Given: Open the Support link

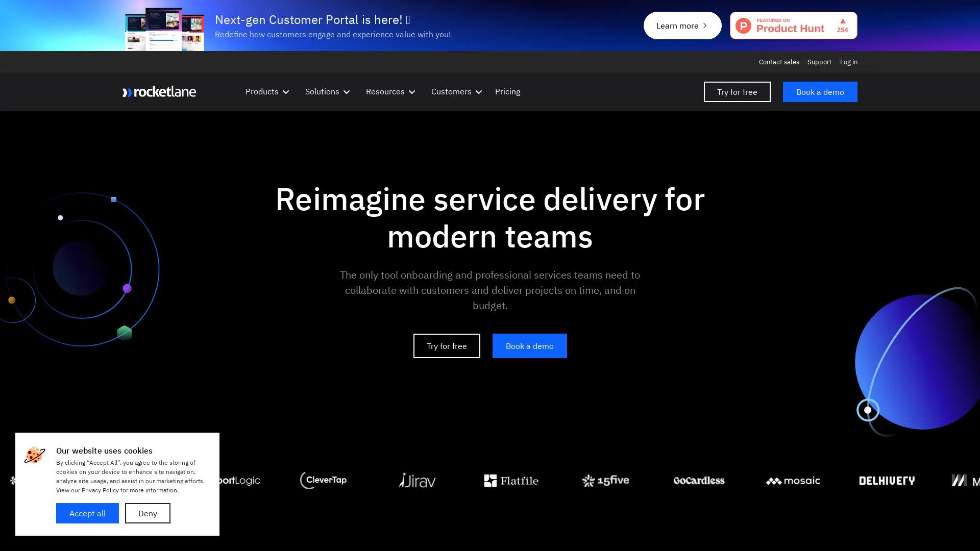Looking at the screenshot, I should coord(819,62).
